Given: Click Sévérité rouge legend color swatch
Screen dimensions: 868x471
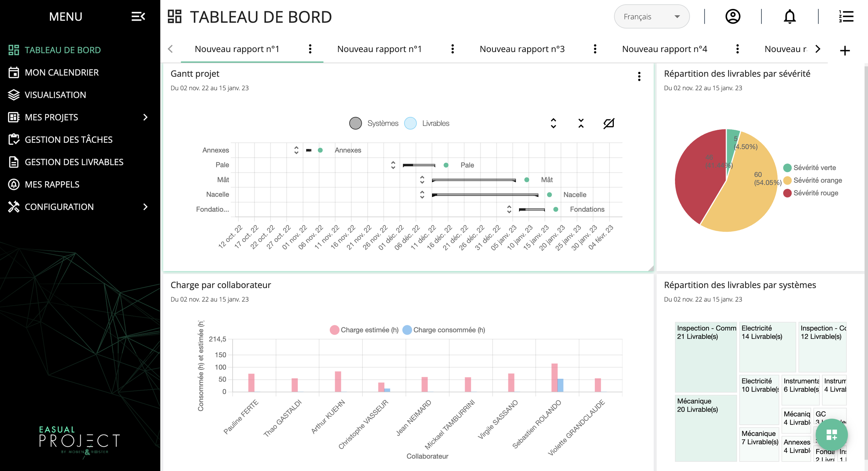Looking at the screenshot, I should 787,193.
